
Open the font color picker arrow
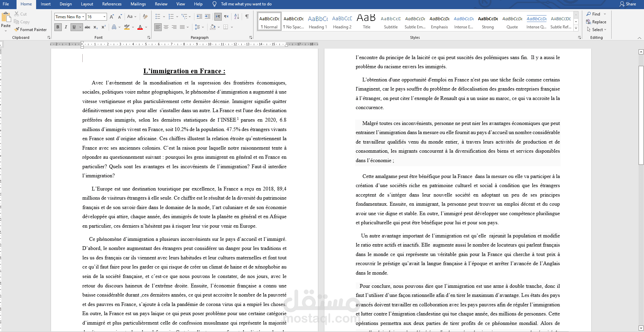[146, 27]
